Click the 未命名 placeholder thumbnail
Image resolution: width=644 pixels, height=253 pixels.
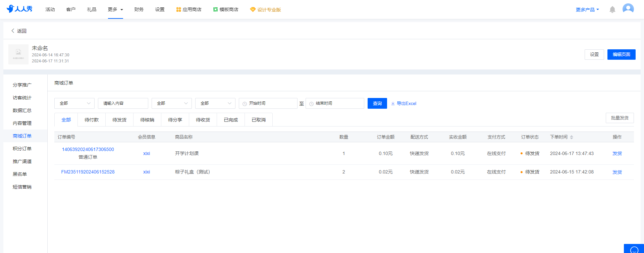(18, 54)
